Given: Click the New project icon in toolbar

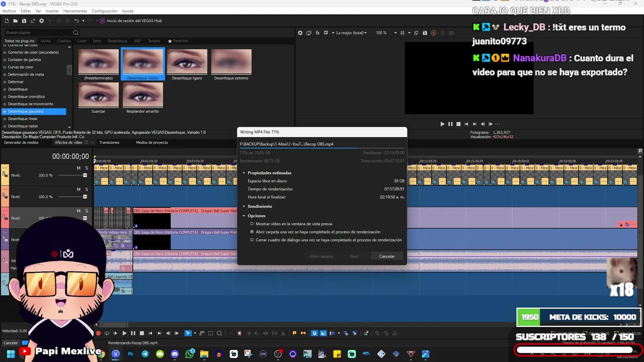Looking at the screenshot, I should [7, 21].
